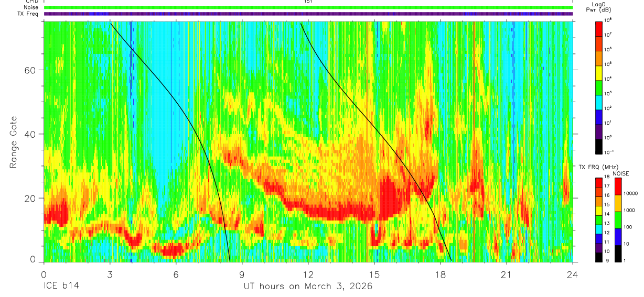Screen dimensions: 644x297
Task: Click the purple TX Freq strip above the plot
Action: pos(308,14)
